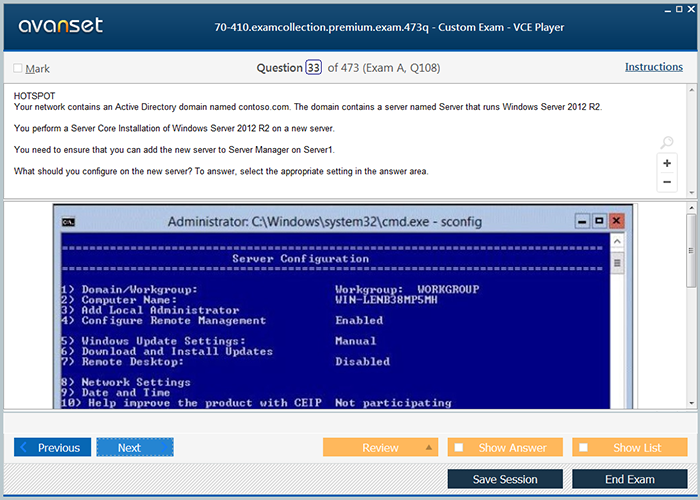The width and height of the screenshot is (700, 500).
Task: Click the avanset logo
Action: [61, 25]
